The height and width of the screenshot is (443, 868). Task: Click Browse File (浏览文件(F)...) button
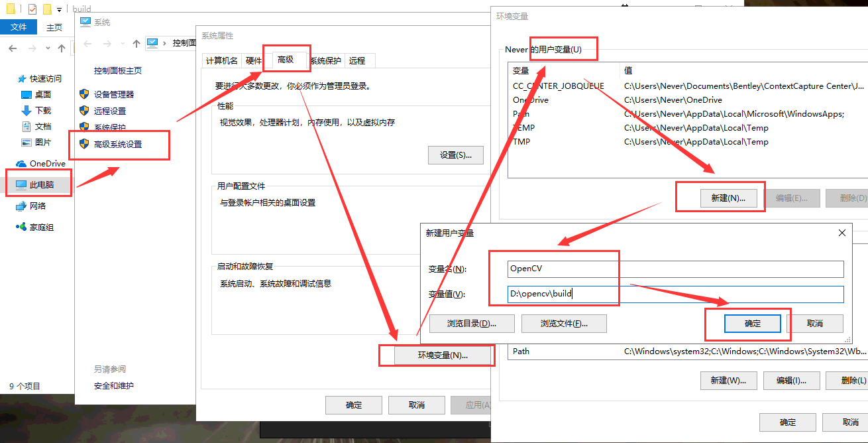pos(564,324)
